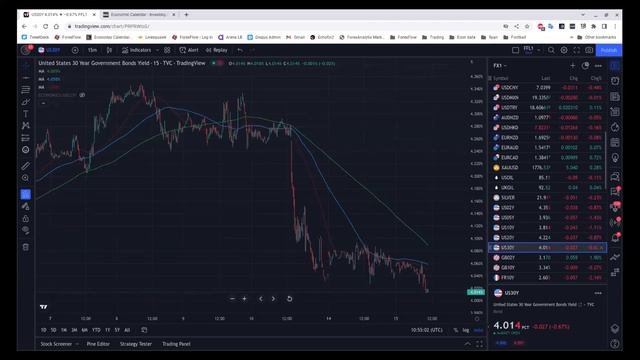
Task: Select the USOIL watchlist row
Action: tap(547, 178)
